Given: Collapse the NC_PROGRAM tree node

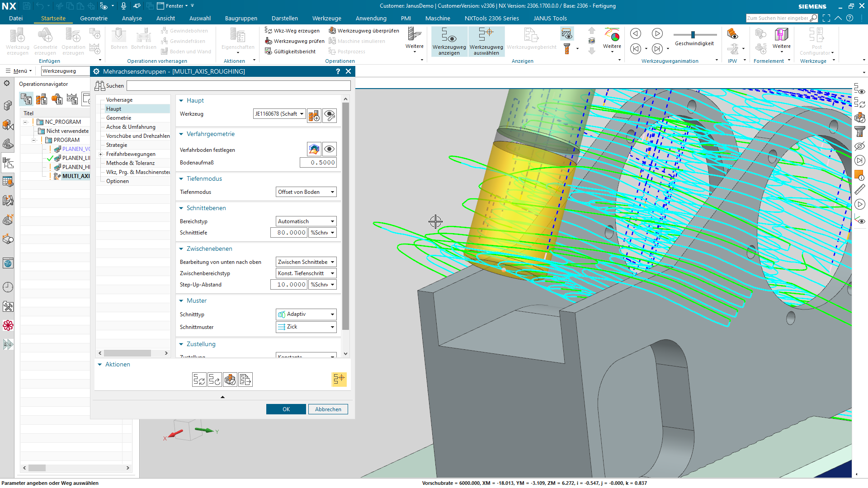Looking at the screenshot, I should [x=26, y=122].
